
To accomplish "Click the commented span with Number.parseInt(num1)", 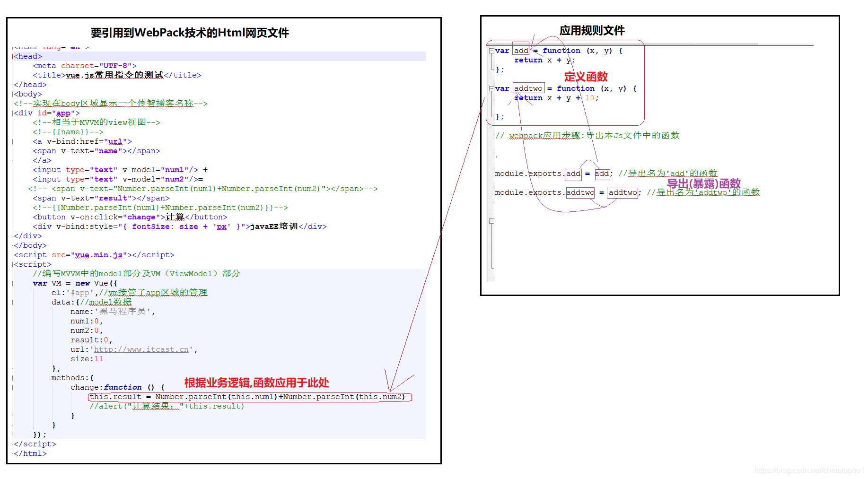I will 203,189.
